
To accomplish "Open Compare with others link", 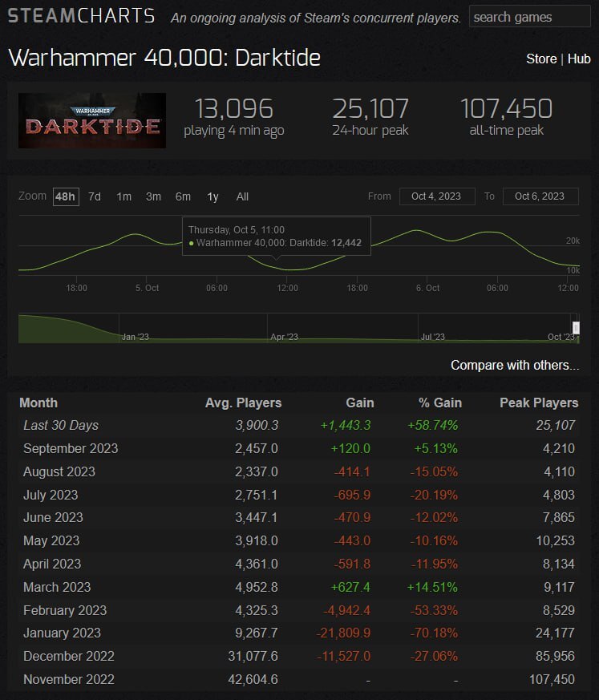I will [515, 365].
